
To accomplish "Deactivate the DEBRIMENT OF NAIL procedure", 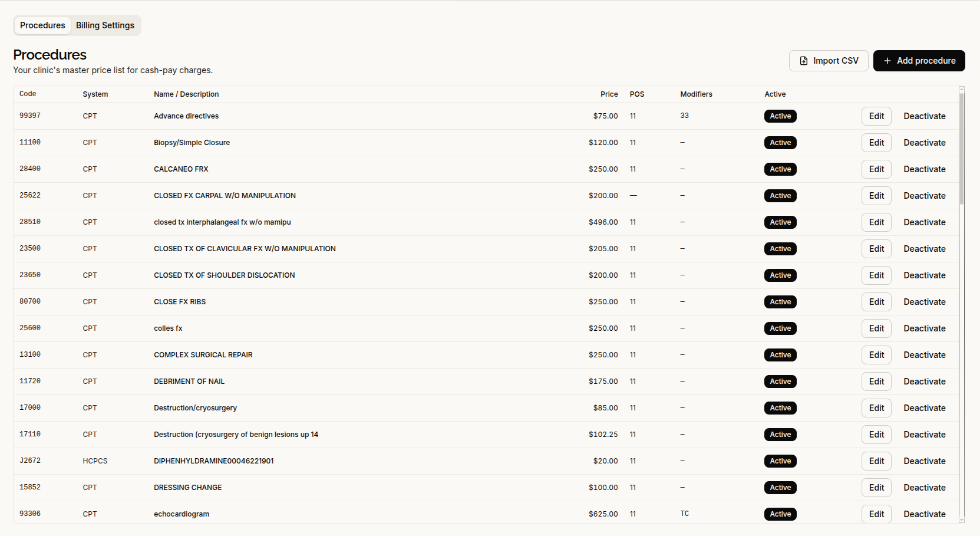I will [924, 382].
